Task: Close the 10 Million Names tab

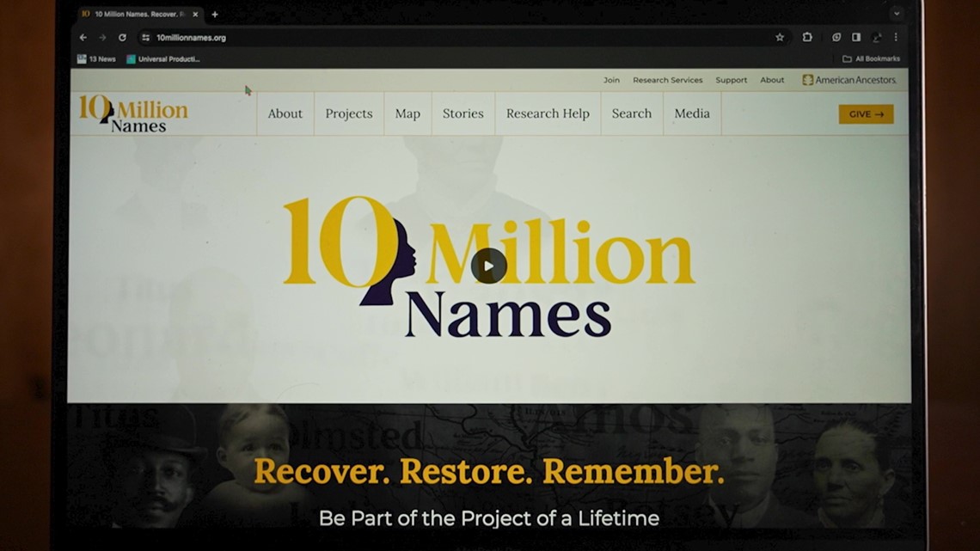Action: click(x=195, y=14)
